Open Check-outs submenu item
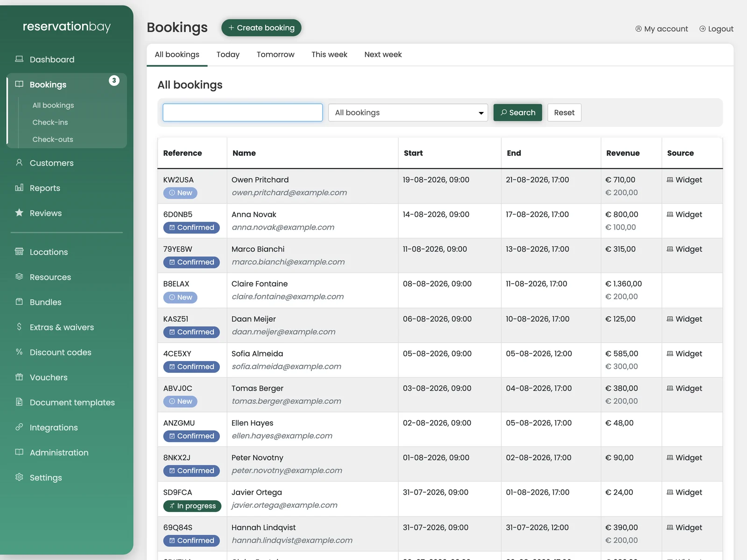The height and width of the screenshot is (560, 747). coord(53,139)
